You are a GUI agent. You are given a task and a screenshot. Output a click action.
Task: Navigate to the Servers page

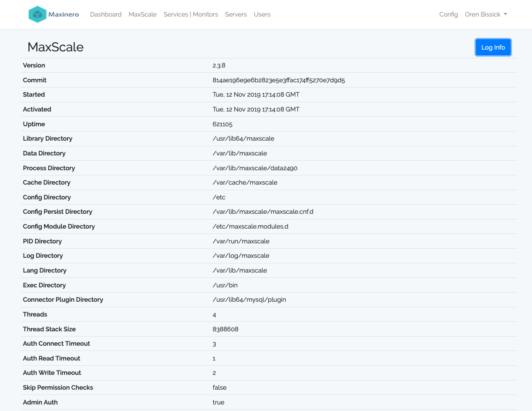pyautogui.click(x=236, y=14)
